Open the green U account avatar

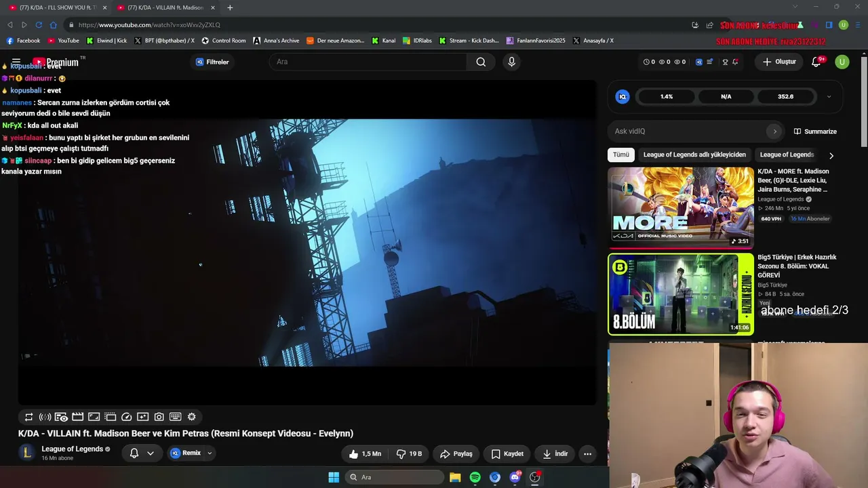point(842,62)
